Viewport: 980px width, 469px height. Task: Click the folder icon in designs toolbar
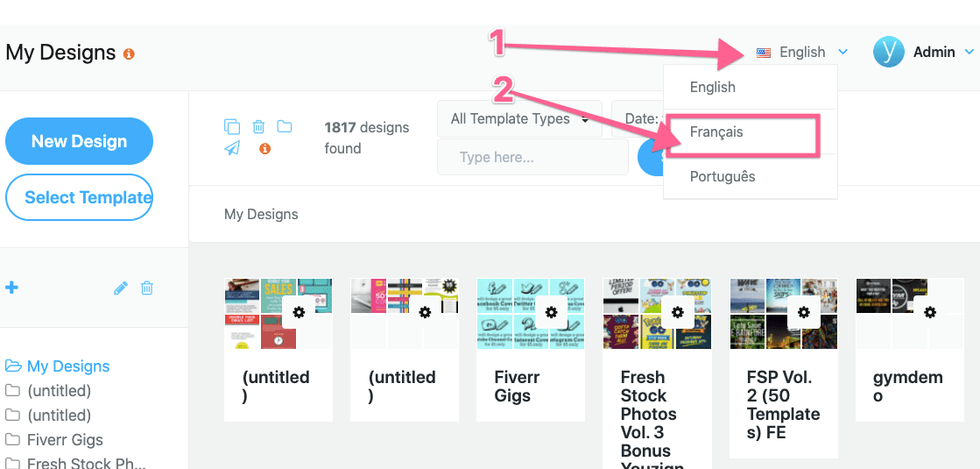[285, 126]
